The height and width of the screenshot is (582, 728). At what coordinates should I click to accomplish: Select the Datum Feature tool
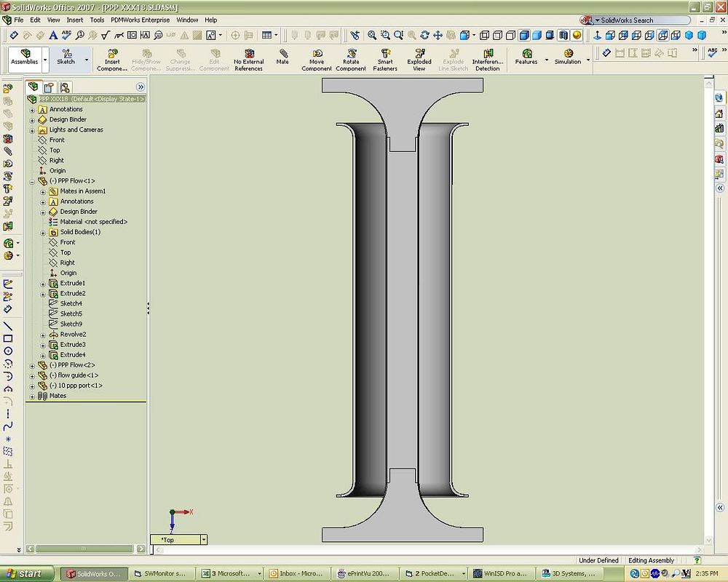[145, 35]
